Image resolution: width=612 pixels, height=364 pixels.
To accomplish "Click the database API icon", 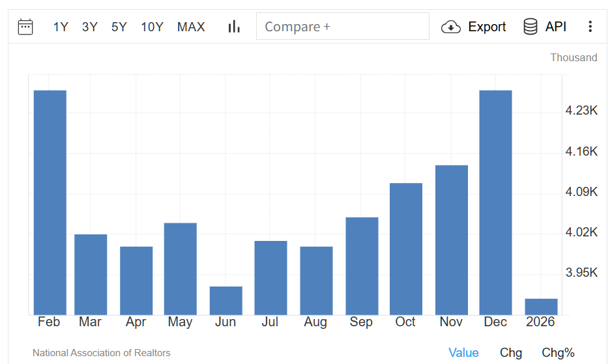I will point(531,27).
